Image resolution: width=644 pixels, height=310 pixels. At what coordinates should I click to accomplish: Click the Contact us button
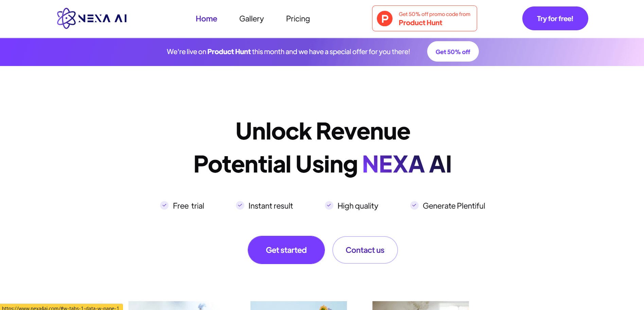(365, 250)
